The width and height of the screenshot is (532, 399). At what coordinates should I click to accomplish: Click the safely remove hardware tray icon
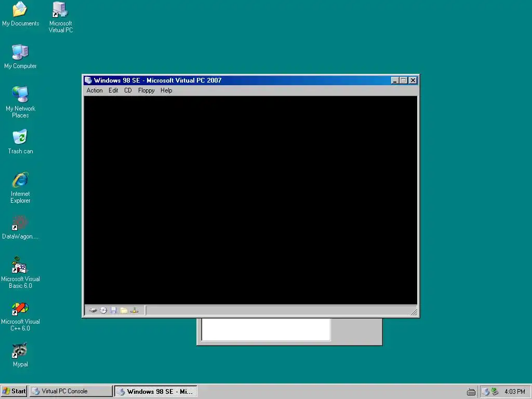[495, 392]
